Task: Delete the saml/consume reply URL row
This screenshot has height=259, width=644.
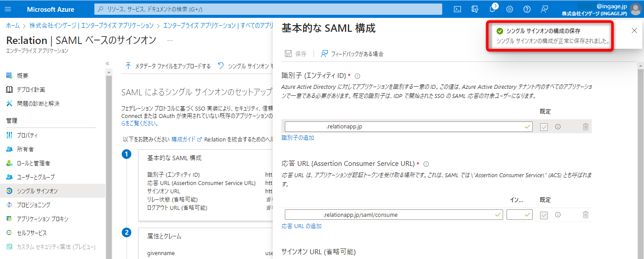Action: coord(586,215)
